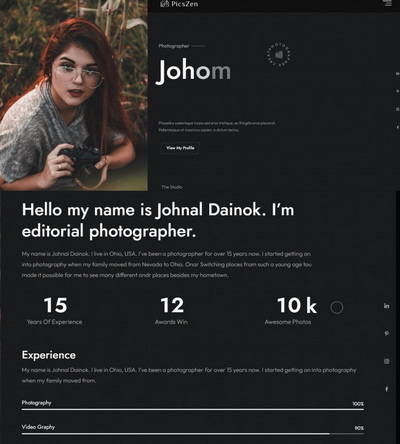Image resolution: width=400 pixels, height=444 pixels.
Task: Open LinkedIn icon beside the 10k stat
Action: (386, 306)
